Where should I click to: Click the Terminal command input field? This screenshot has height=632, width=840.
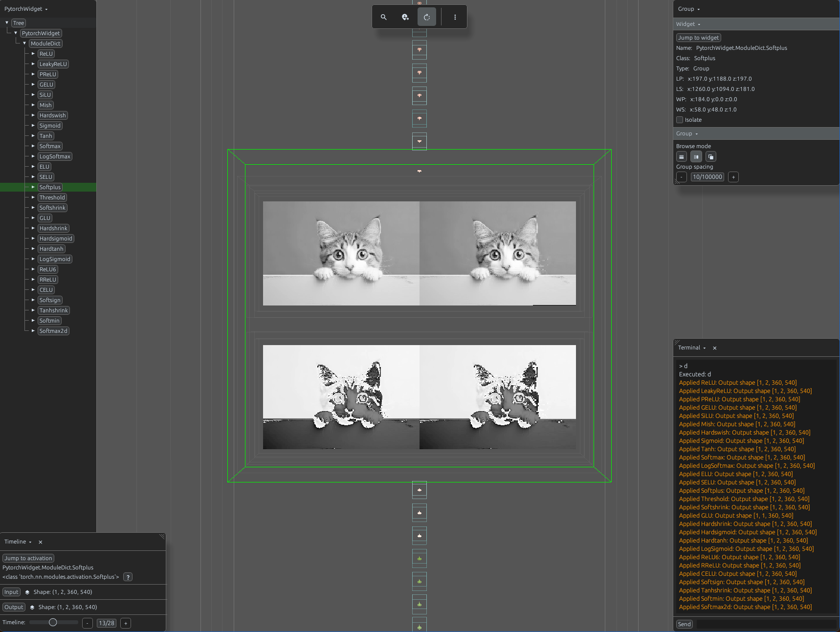(766, 624)
